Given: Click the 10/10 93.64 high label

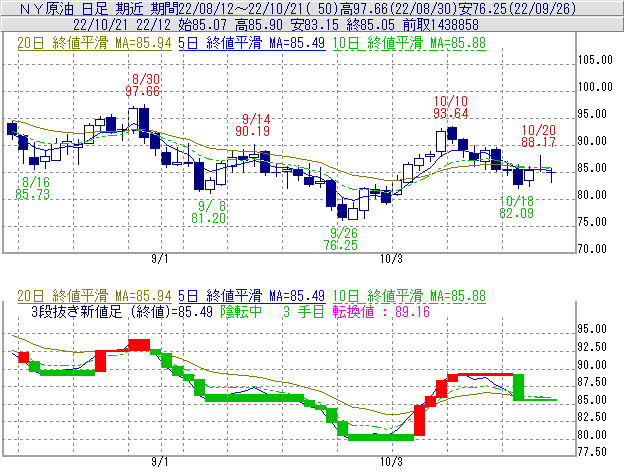Looking at the screenshot, I should pyautogui.click(x=451, y=107).
